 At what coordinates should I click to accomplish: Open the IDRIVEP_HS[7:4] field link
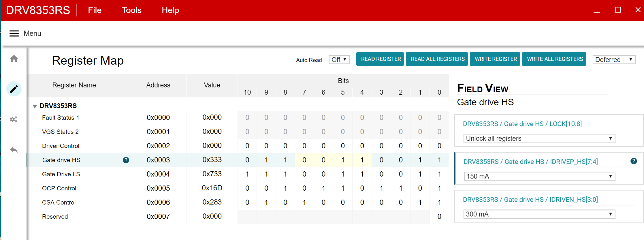click(530, 162)
